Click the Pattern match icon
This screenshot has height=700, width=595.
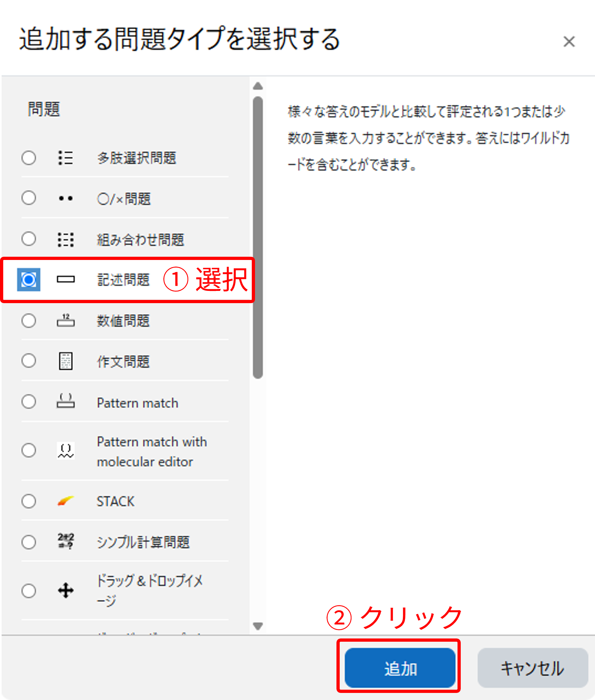[65, 401]
